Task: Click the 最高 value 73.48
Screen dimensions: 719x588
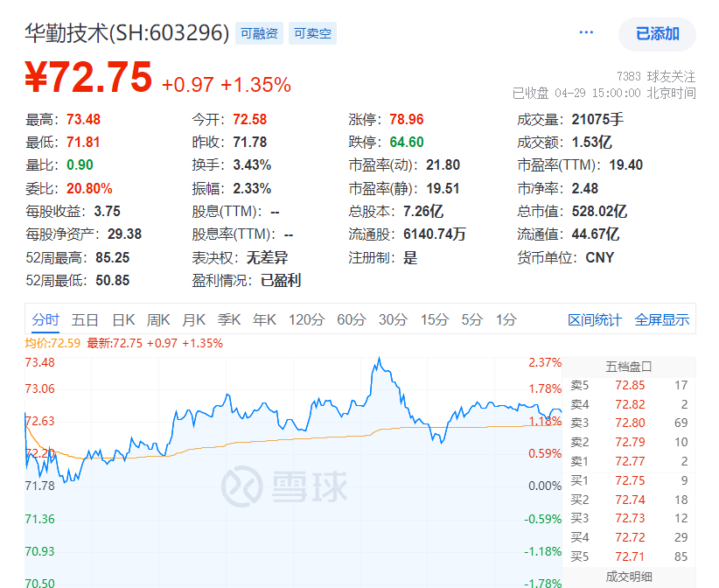Action: (x=83, y=120)
